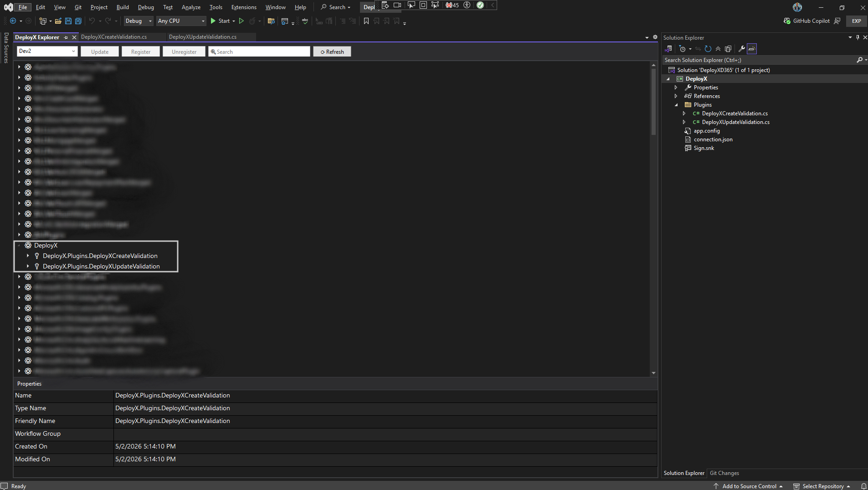Click the Search Solution Explorer input box
Screen dimensions: 868x490
760,60
